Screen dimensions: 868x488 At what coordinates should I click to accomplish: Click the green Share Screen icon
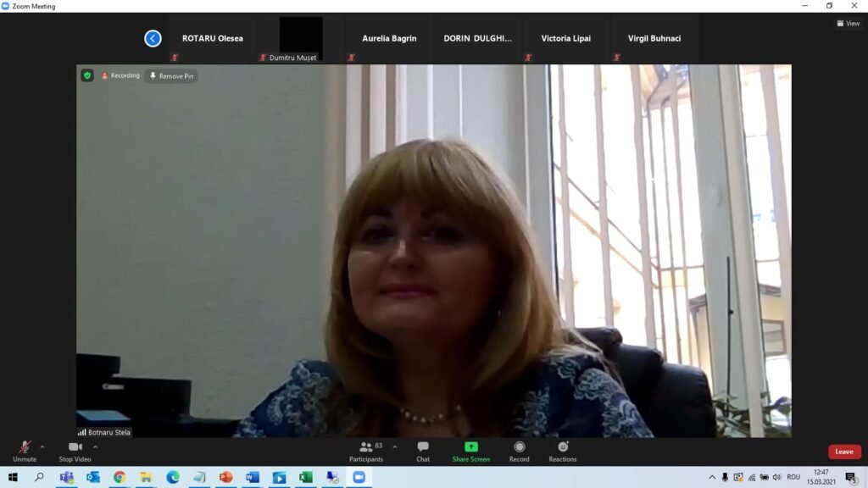(x=471, y=446)
